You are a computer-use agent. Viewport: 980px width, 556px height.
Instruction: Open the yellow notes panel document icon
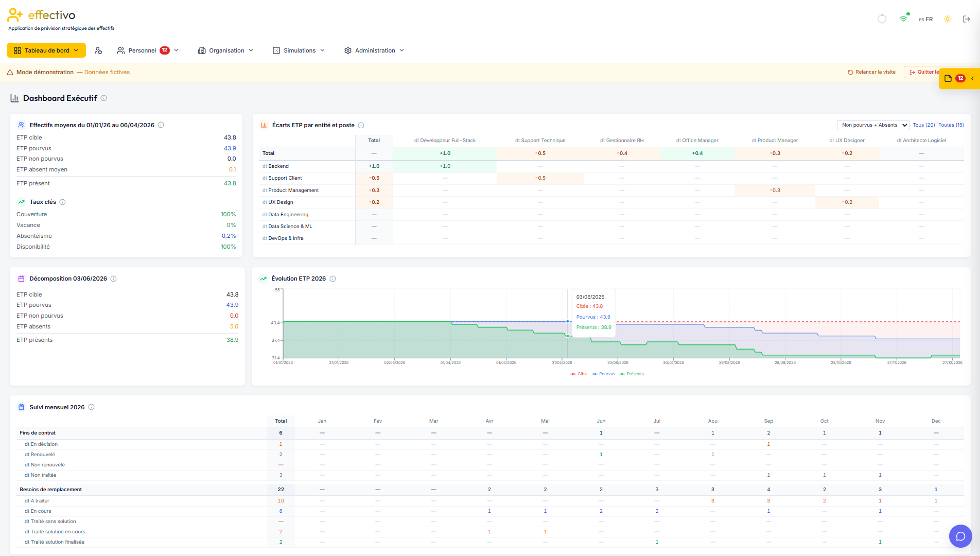[x=948, y=78]
